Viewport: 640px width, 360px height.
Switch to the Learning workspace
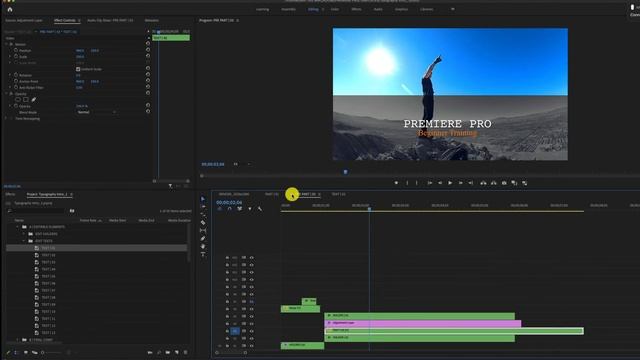pos(262,9)
